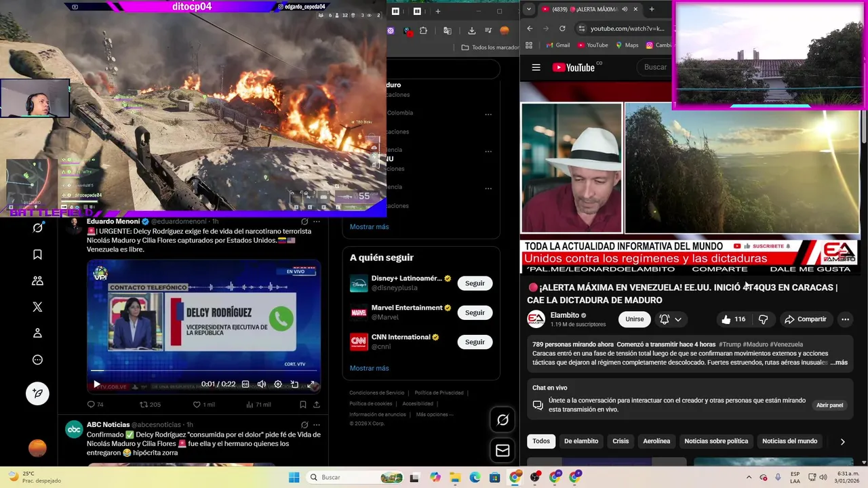Go to YouTube home via logo
This screenshot has height=488, width=868.
(574, 67)
